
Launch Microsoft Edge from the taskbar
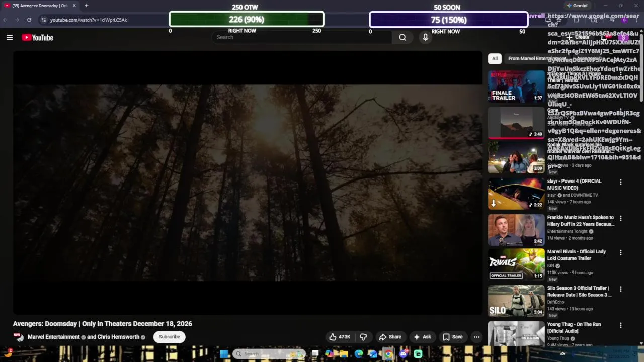[x=359, y=354]
